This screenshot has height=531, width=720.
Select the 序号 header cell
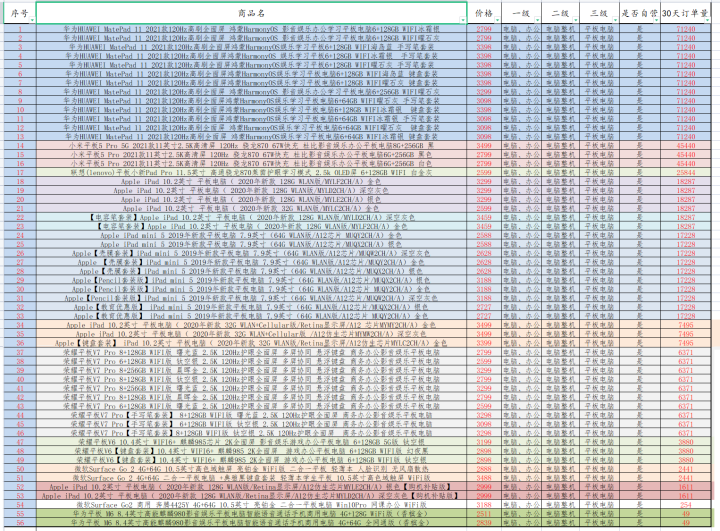(x=20, y=13)
